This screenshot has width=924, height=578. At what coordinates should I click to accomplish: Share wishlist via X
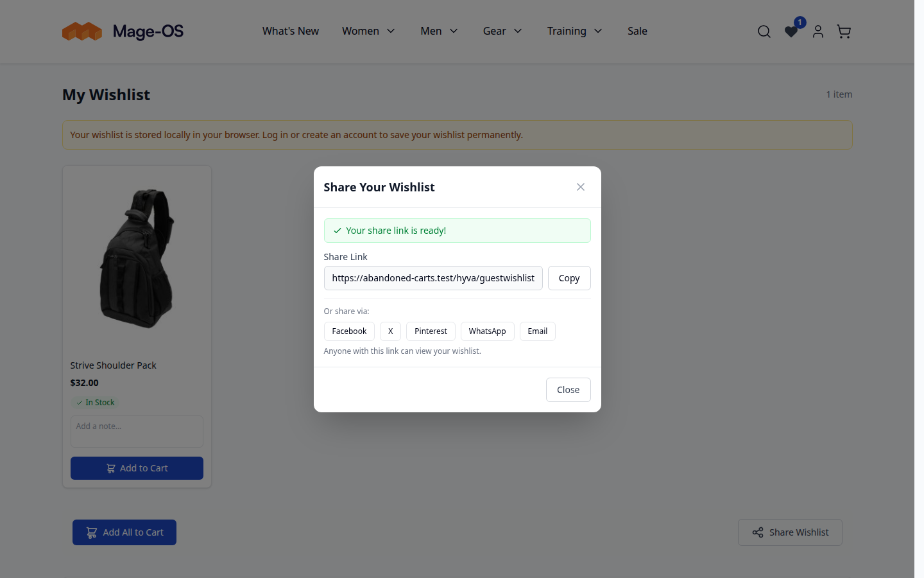click(x=390, y=331)
